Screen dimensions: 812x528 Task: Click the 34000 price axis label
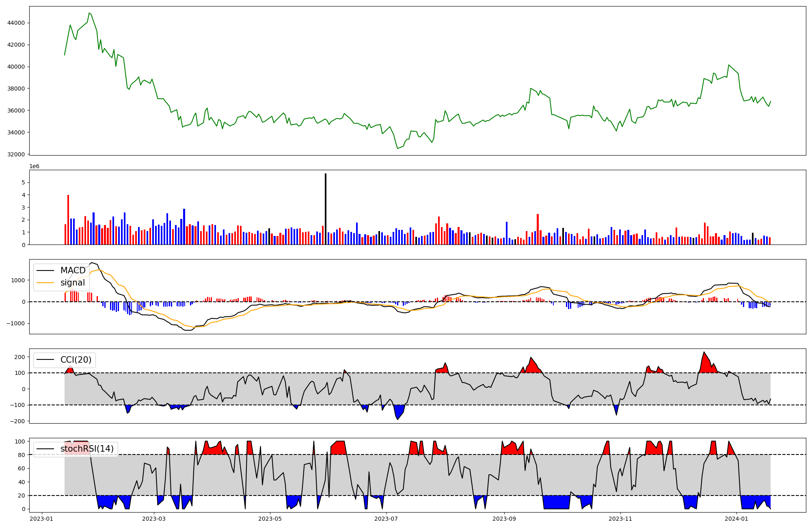point(16,133)
